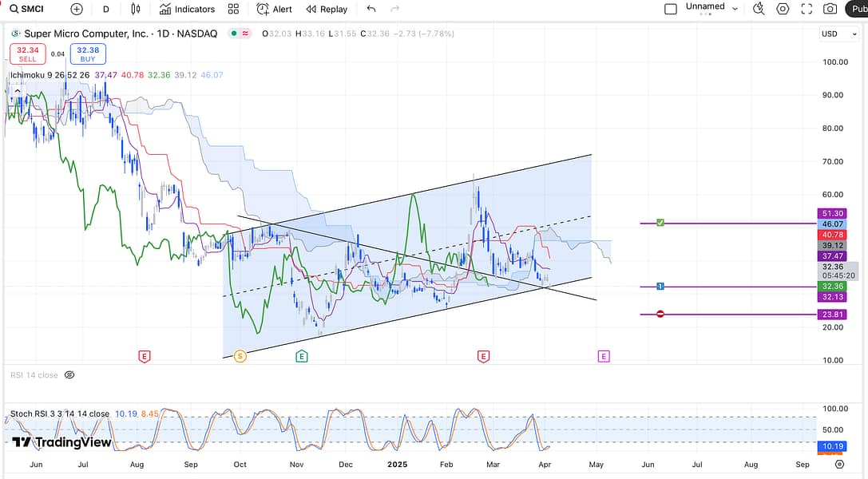Viewport: 868px width, 479px height.
Task: Open the layout setup square icon
Action: click(671, 10)
